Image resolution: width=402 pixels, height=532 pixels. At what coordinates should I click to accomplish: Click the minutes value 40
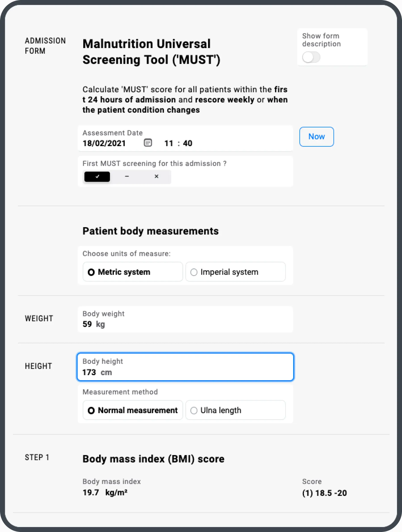pos(188,143)
